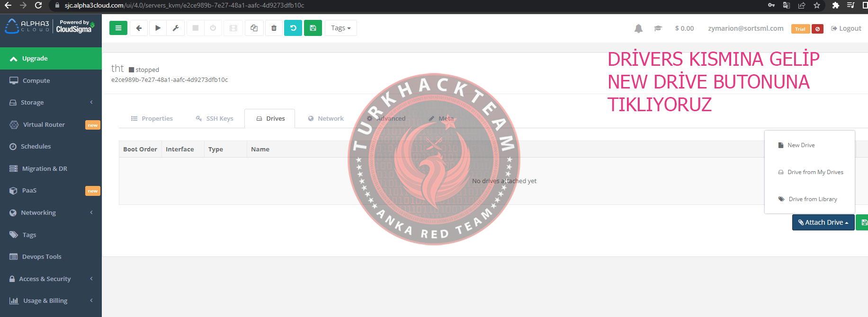Viewport: 868px width, 317px height.
Task: Expand the Networking submenu chevron
Action: point(91,212)
